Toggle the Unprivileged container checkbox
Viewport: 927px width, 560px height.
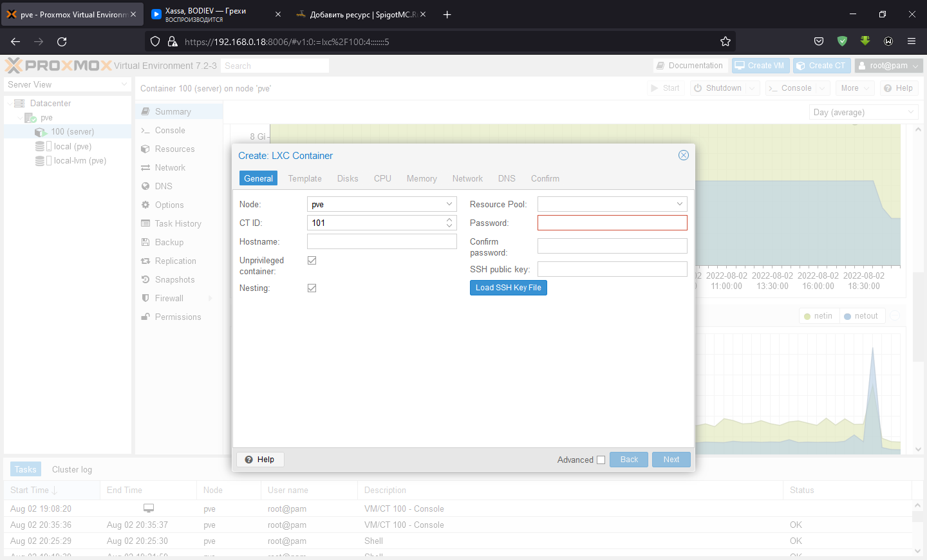tap(312, 261)
